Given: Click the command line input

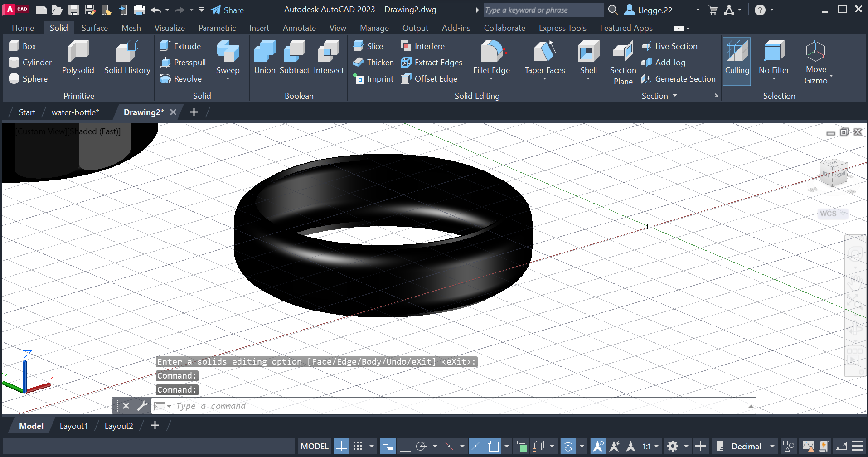Looking at the screenshot, I should (x=453, y=406).
